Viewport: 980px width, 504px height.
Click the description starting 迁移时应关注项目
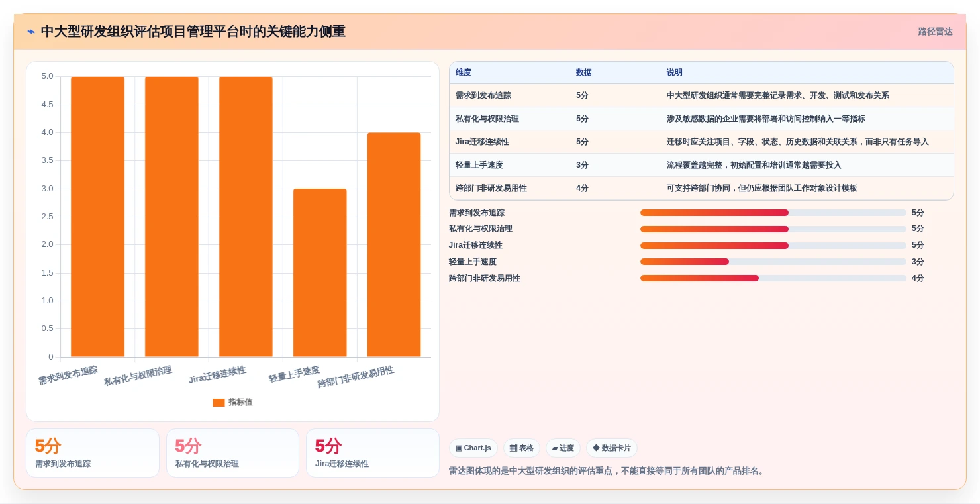click(x=798, y=142)
